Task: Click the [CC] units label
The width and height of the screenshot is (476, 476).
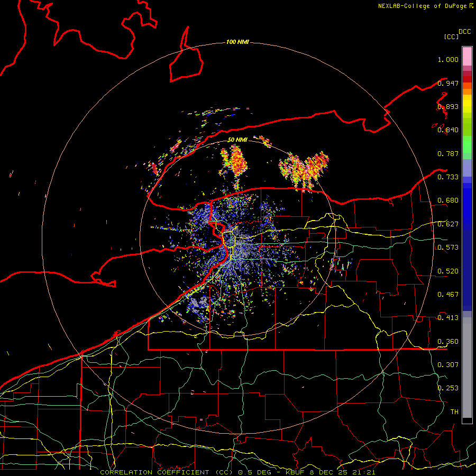Action: pos(452,36)
